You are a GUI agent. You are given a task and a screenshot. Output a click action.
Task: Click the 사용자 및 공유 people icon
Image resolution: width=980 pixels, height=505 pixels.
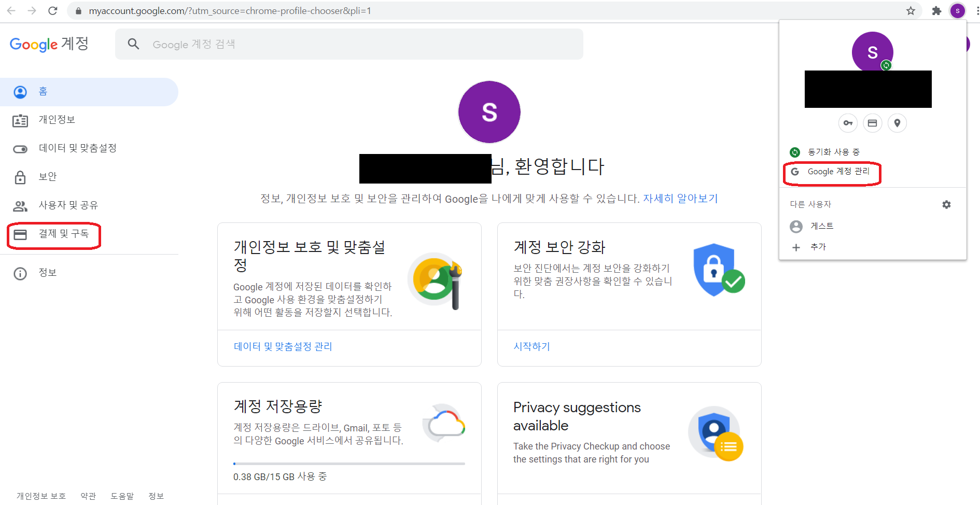[x=20, y=206]
